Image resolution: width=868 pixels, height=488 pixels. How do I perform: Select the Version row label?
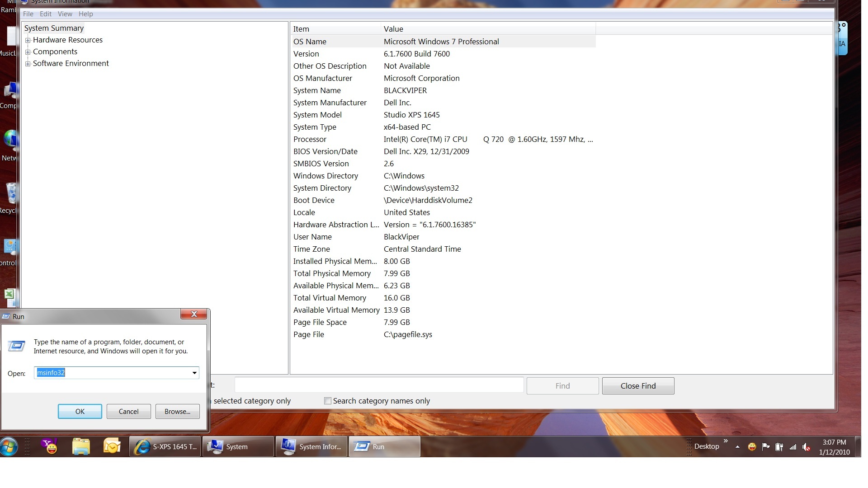point(306,54)
